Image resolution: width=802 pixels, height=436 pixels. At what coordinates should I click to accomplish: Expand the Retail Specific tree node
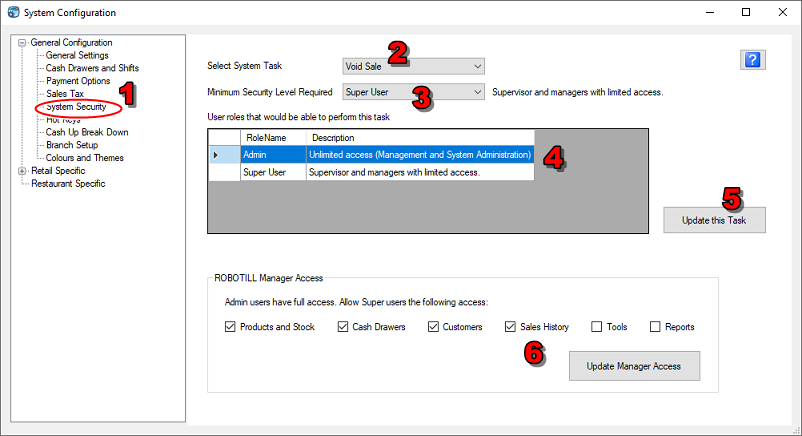pyautogui.click(x=22, y=171)
